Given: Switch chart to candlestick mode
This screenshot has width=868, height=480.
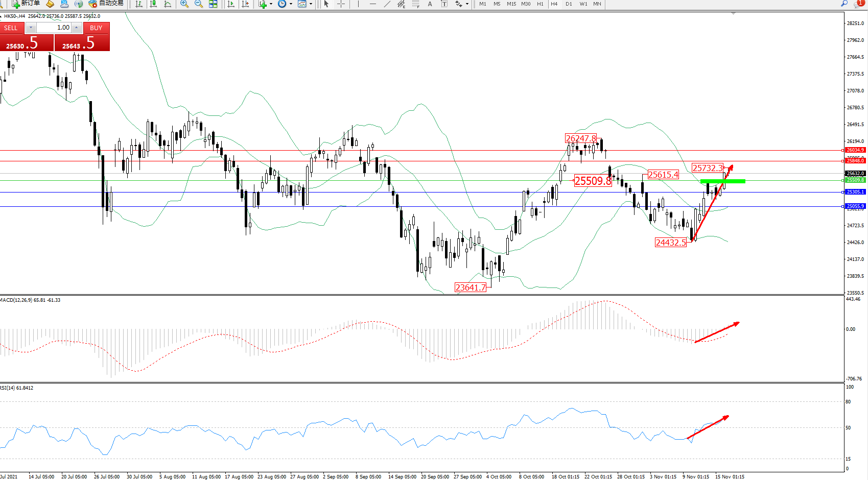Looking at the screenshot, I should tap(153, 4).
